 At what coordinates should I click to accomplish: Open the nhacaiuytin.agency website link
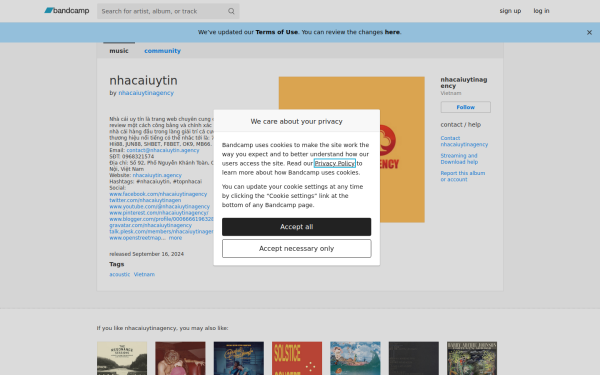click(x=157, y=175)
